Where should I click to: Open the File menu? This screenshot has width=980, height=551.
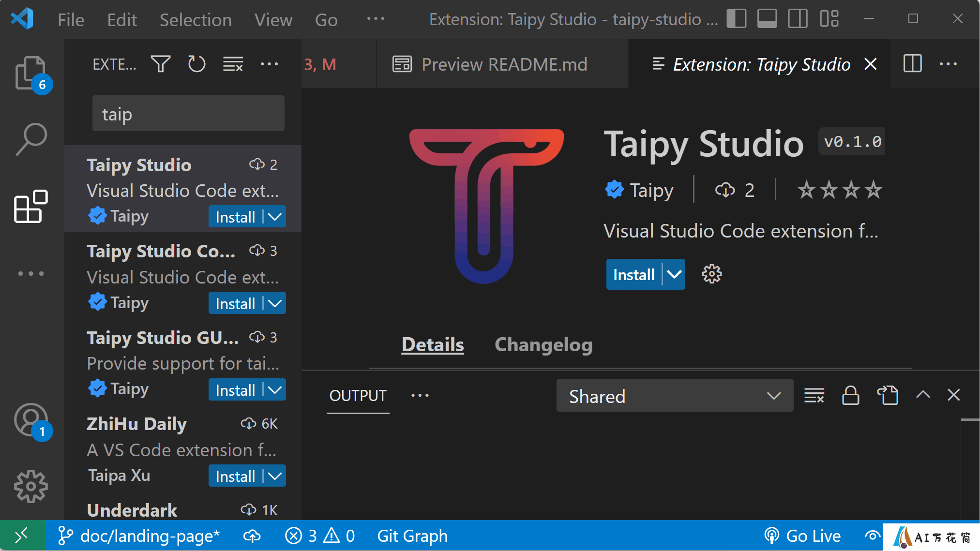click(71, 20)
